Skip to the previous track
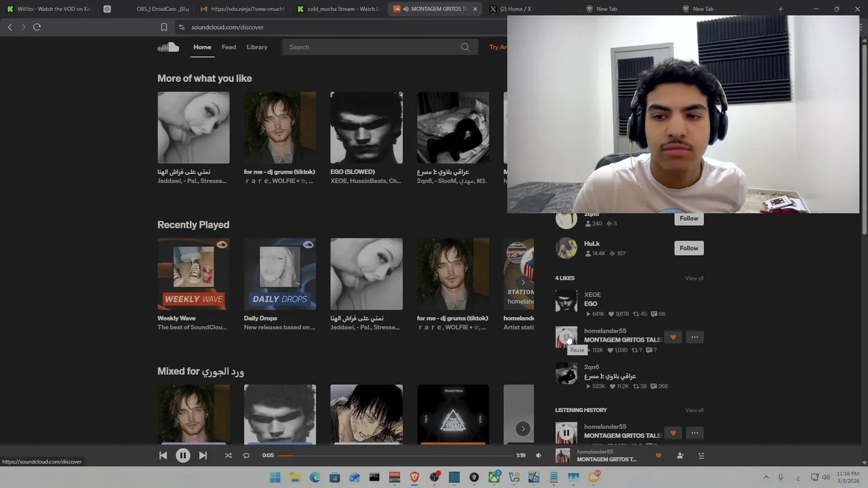Image resolution: width=868 pixels, height=488 pixels. 163,455
